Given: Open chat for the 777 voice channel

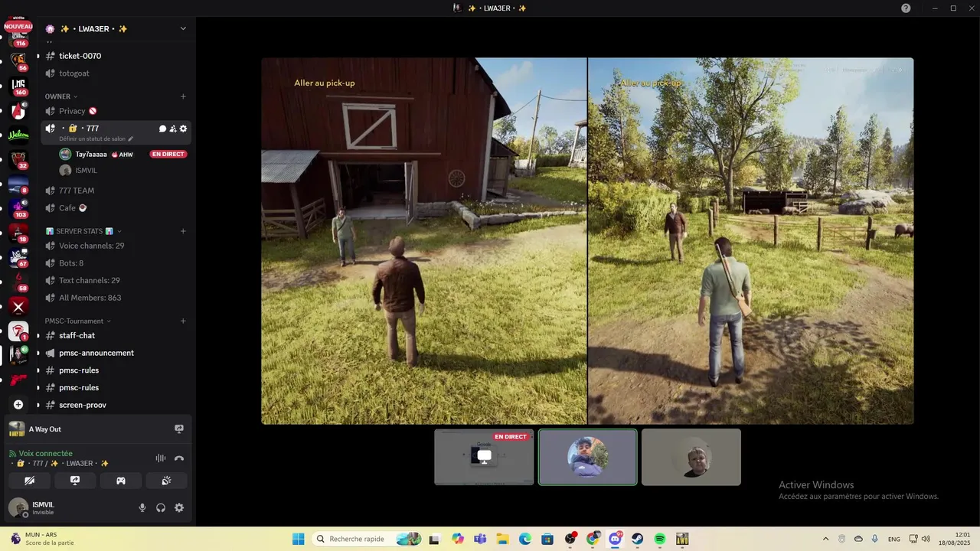Looking at the screenshot, I should point(162,129).
